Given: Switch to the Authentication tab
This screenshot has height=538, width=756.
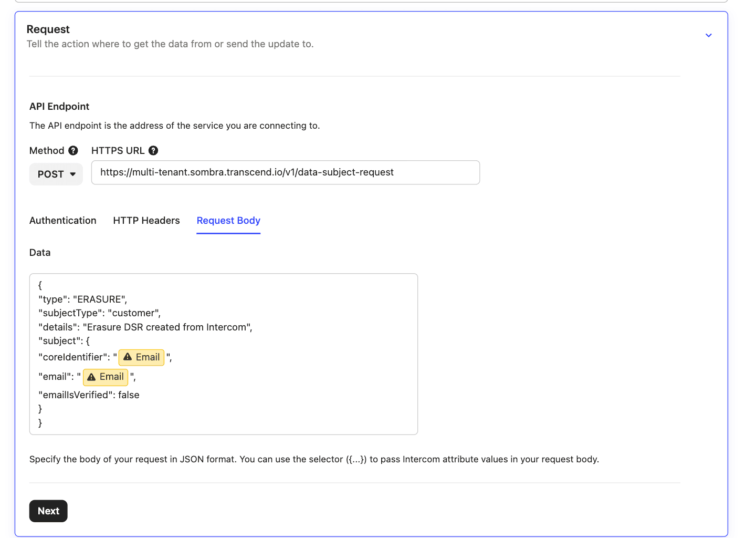Looking at the screenshot, I should point(62,220).
